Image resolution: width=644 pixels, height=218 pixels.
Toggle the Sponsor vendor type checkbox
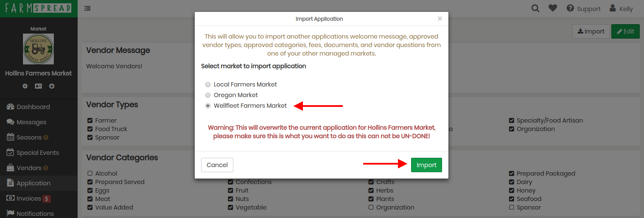click(x=90, y=137)
